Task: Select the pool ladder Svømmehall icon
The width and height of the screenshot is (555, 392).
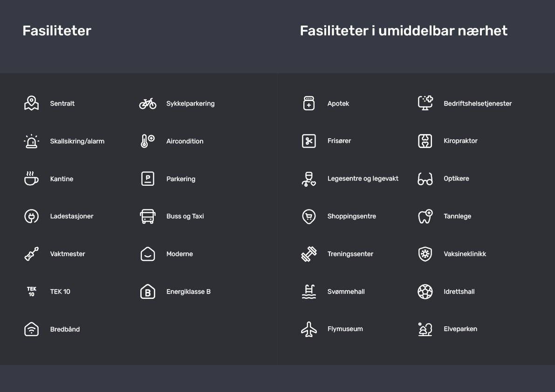Action: [309, 291]
